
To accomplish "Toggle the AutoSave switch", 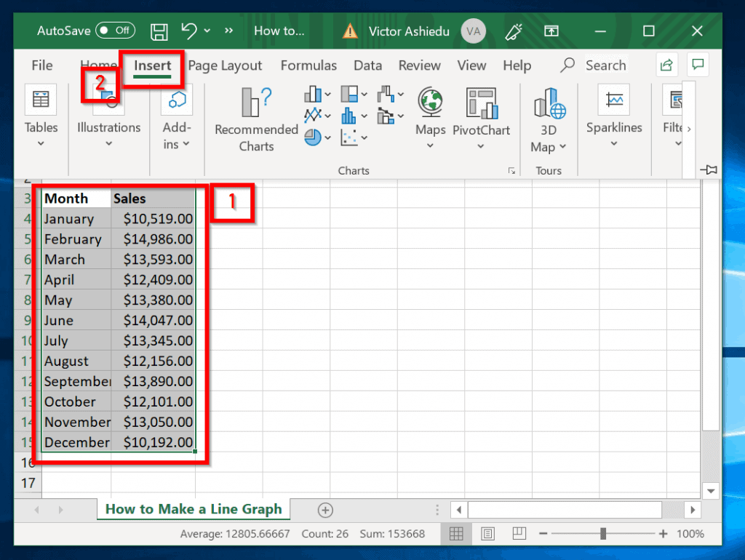I will [x=115, y=31].
